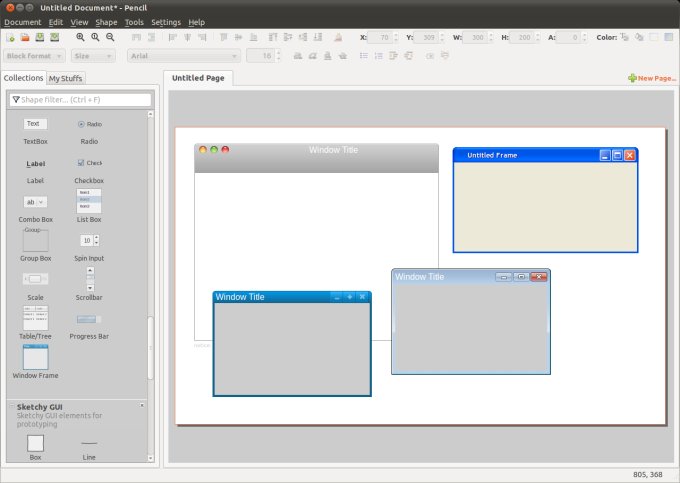Image resolution: width=680 pixels, height=483 pixels.
Task: Click the align right toolbar icon
Action: tap(202, 38)
